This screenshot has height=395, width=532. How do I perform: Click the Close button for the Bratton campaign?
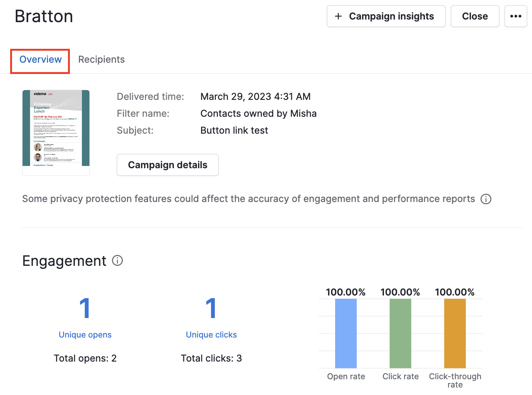475,16
